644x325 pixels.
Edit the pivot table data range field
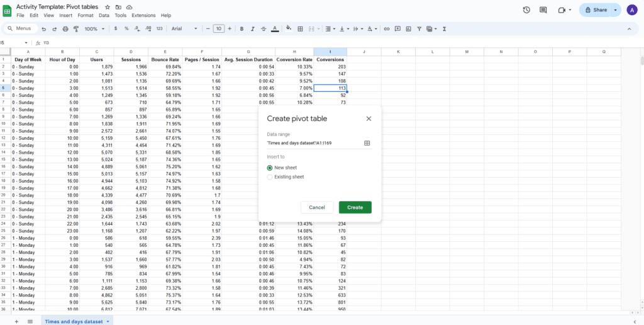pos(314,143)
